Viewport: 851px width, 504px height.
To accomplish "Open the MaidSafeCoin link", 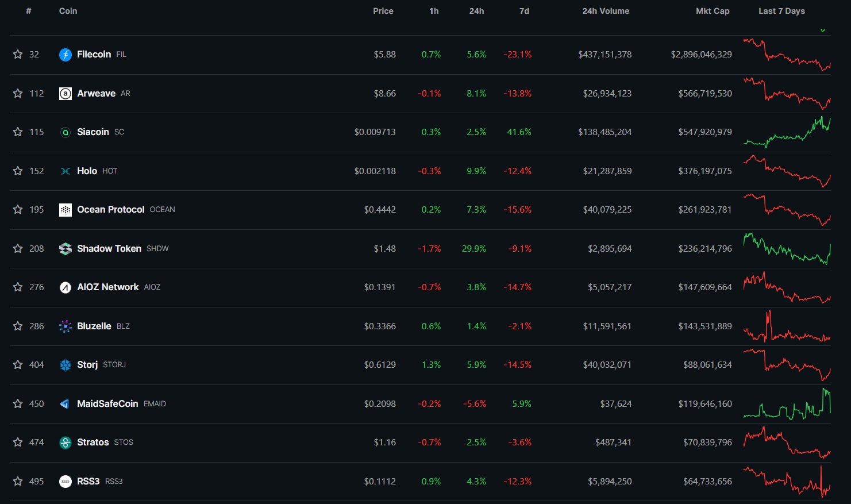I will point(107,403).
